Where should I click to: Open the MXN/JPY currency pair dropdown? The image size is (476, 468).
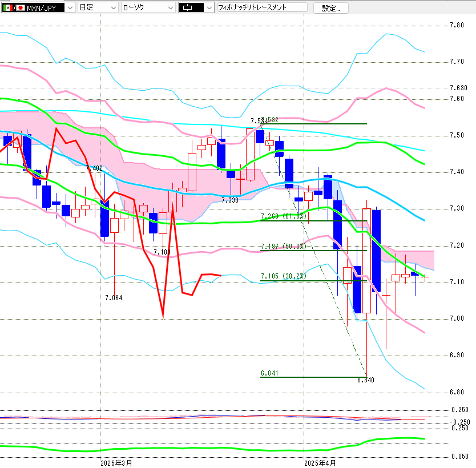[38, 7]
